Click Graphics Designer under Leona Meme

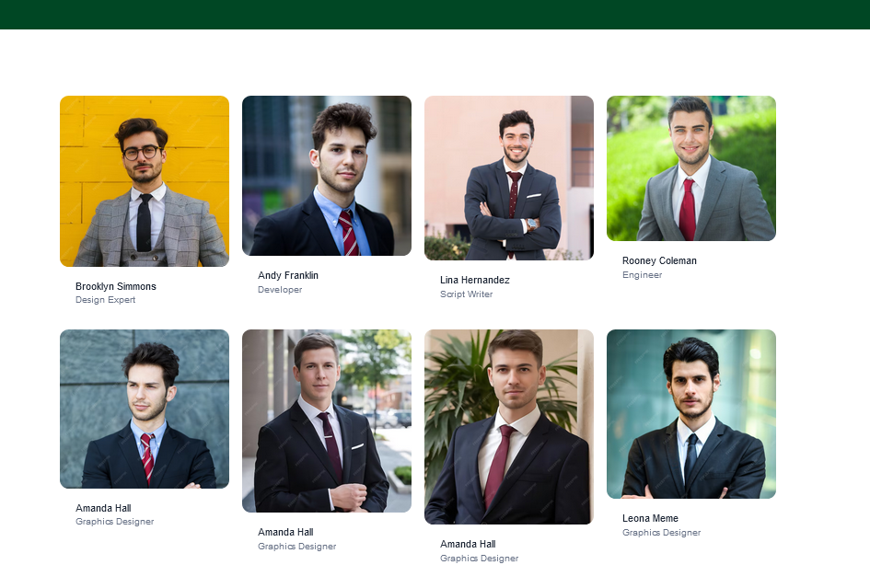(661, 533)
